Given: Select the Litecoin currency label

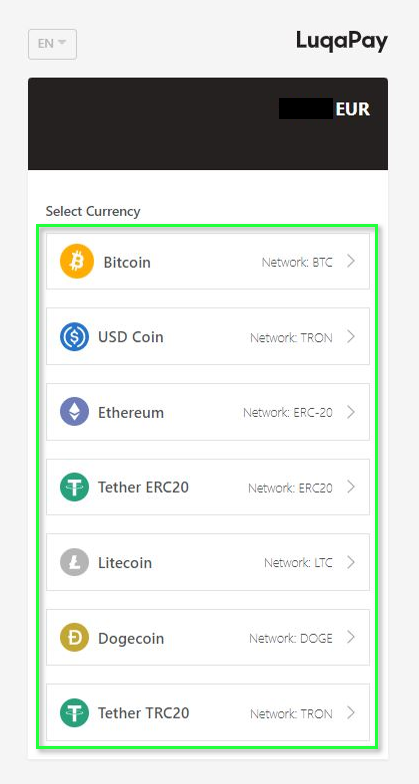Looking at the screenshot, I should (125, 562).
